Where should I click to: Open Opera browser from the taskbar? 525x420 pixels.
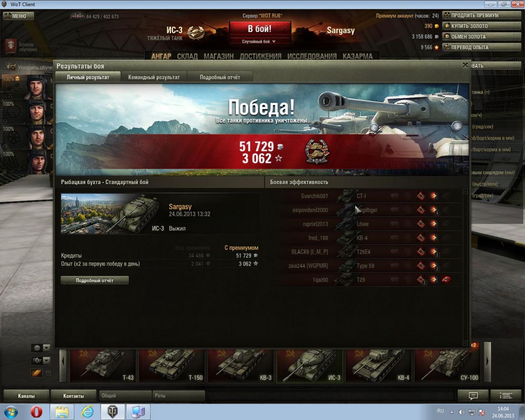click(x=36, y=412)
